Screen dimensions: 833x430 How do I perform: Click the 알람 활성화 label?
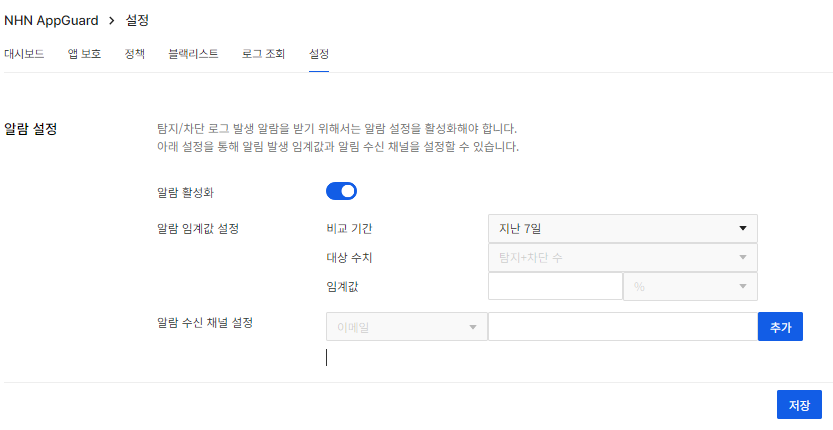click(x=185, y=192)
